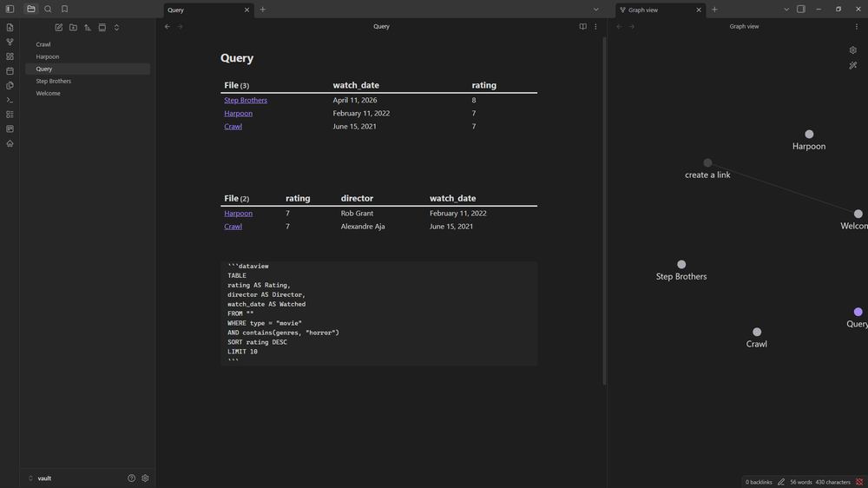Open vault switcher dropdown
Viewport: 868px width, 488px height.
(x=40, y=478)
